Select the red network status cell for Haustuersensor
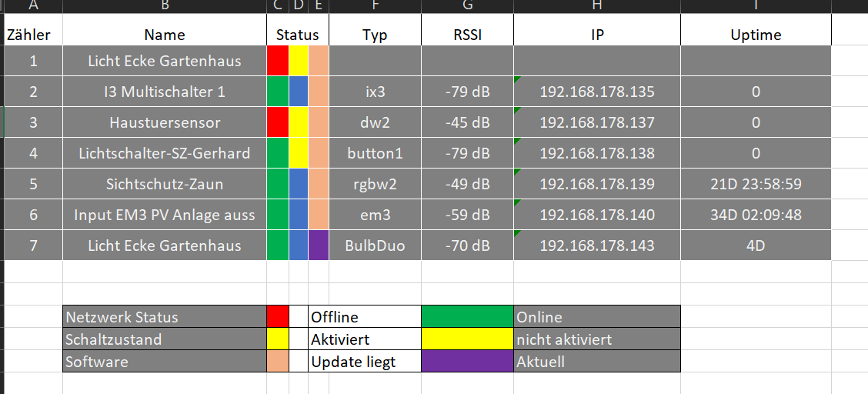868x394 pixels. pyautogui.click(x=278, y=122)
